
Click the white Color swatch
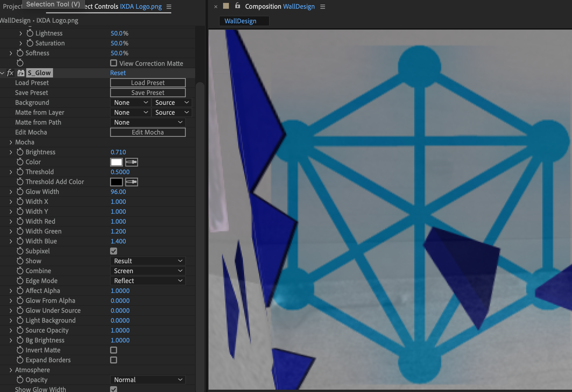pyautogui.click(x=116, y=162)
